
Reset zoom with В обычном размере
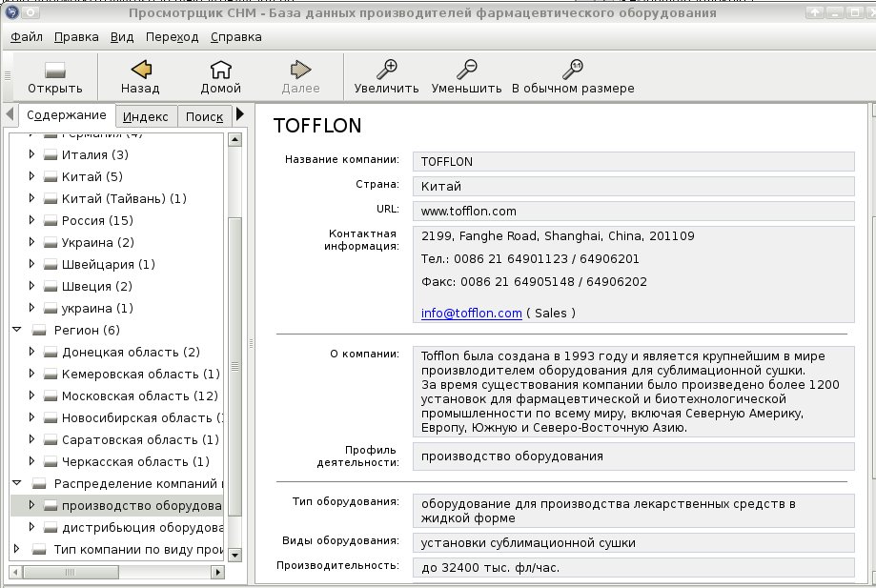(x=573, y=70)
